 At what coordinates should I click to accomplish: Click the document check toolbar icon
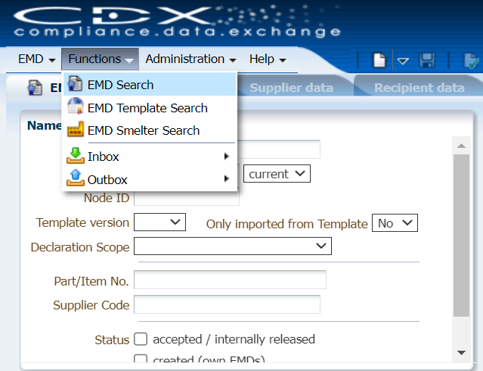point(472,61)
